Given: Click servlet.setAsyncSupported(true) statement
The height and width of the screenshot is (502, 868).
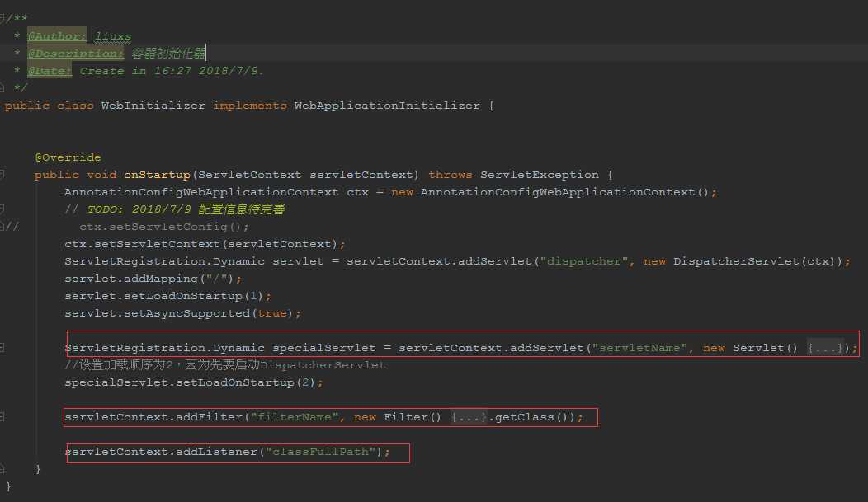Looking at the screenshot, I should [182, 313].
